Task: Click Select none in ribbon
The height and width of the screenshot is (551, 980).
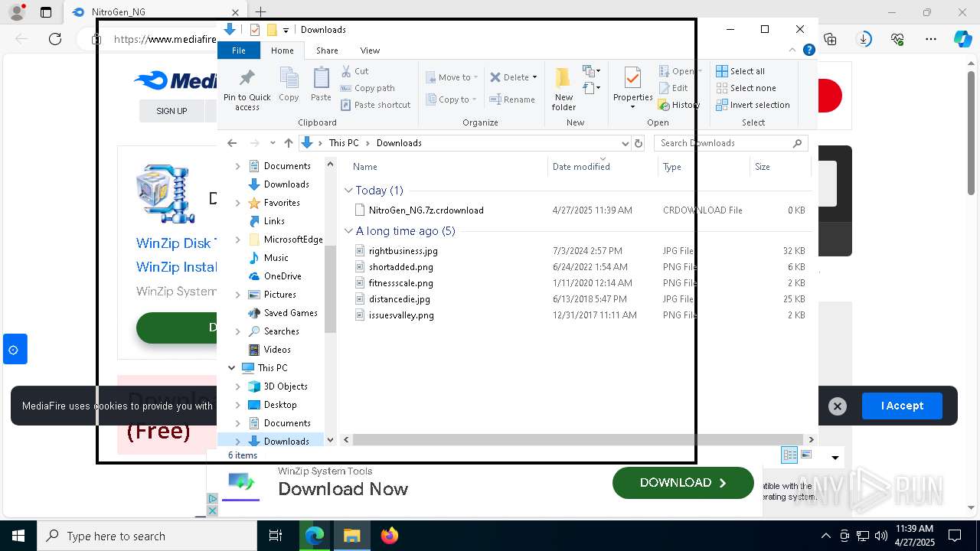Action: tap(746, 88)
